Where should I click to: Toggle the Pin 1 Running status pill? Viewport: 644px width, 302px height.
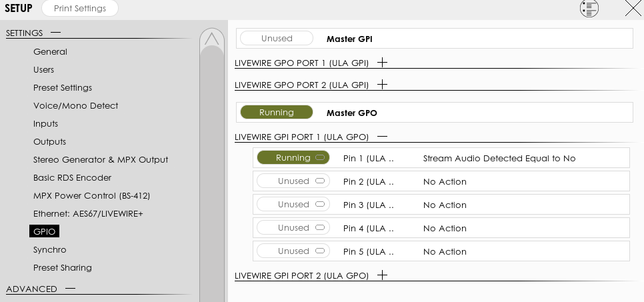pyautogui.click(x=293, y=158)
